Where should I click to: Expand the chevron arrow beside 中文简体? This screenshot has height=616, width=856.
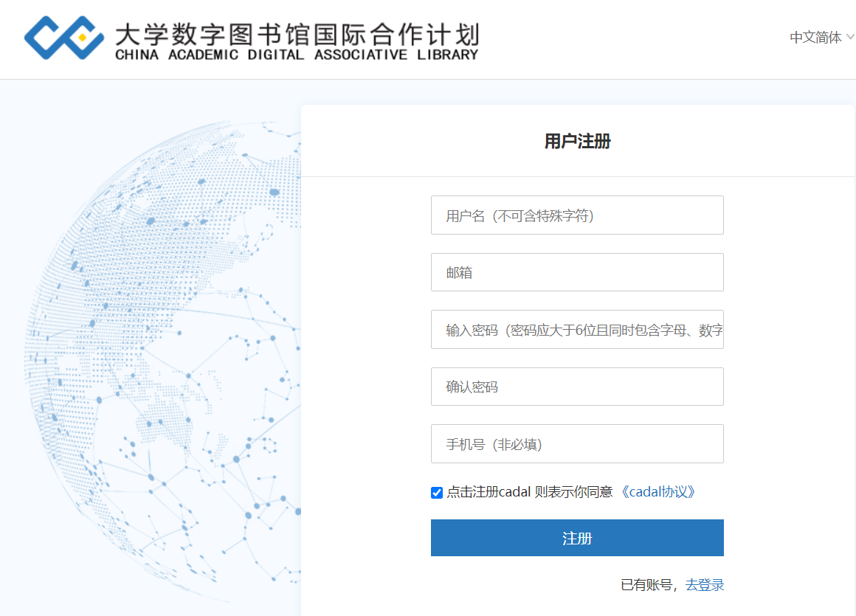[850, 37]
